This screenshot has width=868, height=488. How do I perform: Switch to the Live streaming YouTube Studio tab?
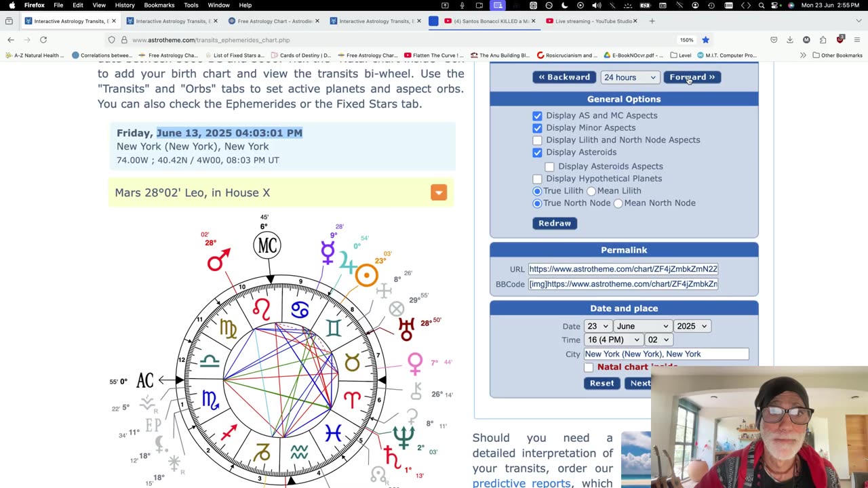click(592, 21)
